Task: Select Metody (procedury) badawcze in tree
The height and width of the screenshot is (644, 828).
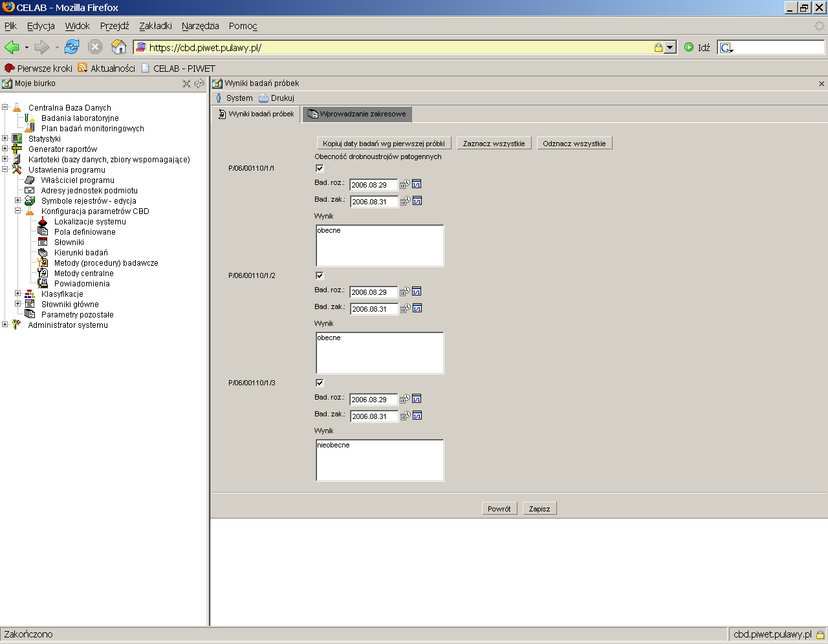Action: [106, 263]
